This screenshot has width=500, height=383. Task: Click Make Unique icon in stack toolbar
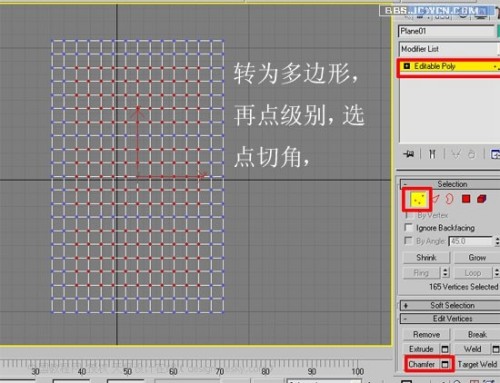455,154
